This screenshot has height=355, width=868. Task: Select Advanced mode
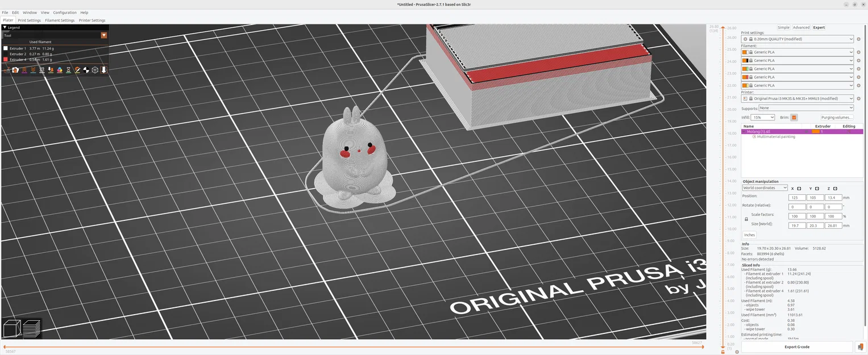tap(801, 27)
